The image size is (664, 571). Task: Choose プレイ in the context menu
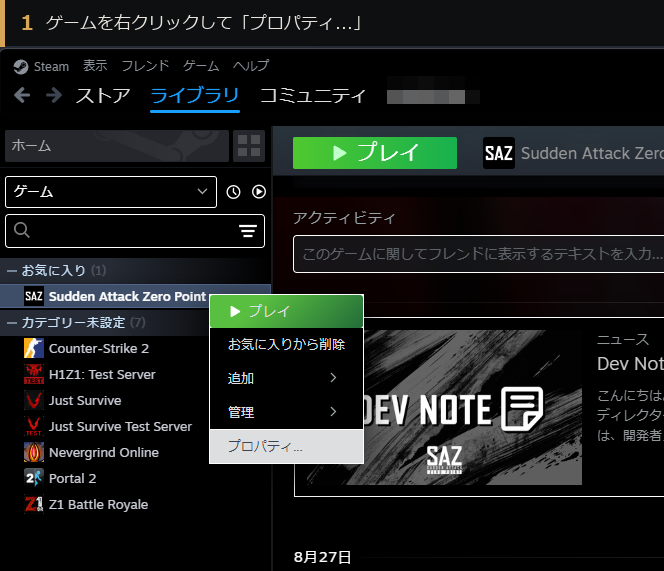(287, 311)
